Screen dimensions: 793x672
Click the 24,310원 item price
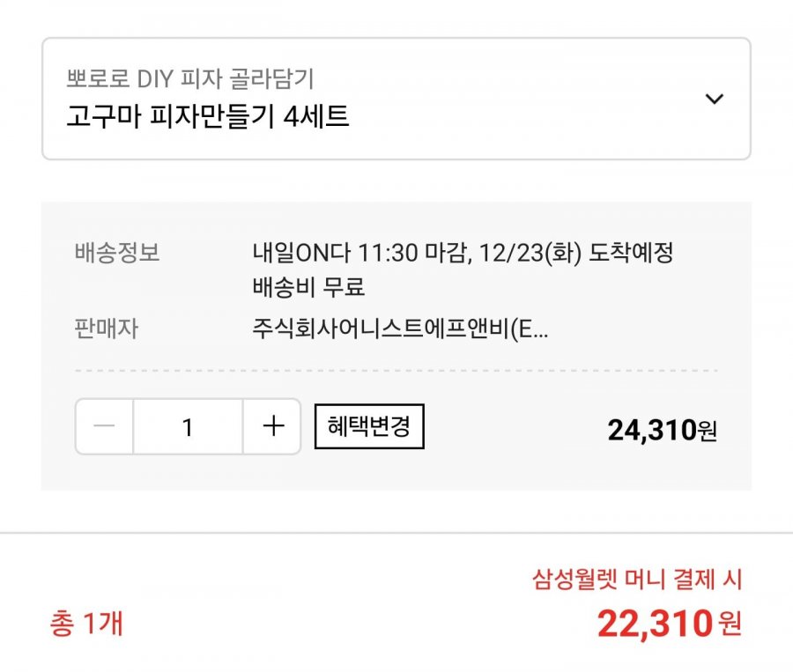pos(662,430)
